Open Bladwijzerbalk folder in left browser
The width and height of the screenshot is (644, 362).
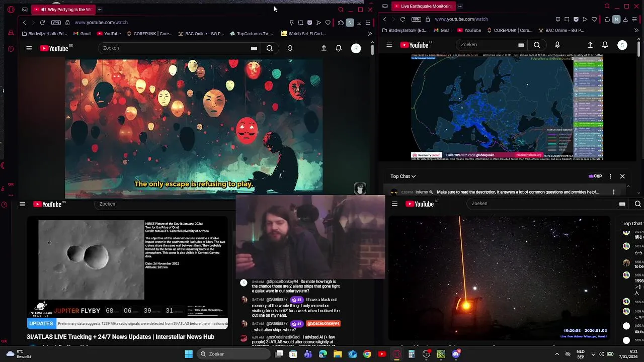45,34
